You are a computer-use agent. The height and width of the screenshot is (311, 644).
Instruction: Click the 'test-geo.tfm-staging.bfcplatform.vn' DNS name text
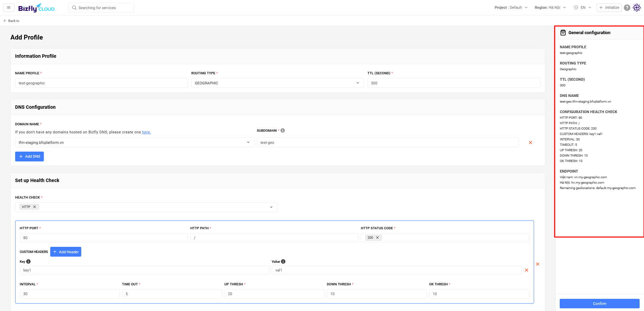(x=585, y=102)
